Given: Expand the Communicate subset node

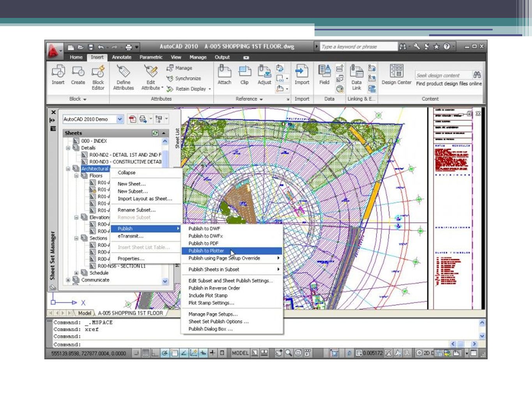Looking at the screenshot, I should point(68,280).
